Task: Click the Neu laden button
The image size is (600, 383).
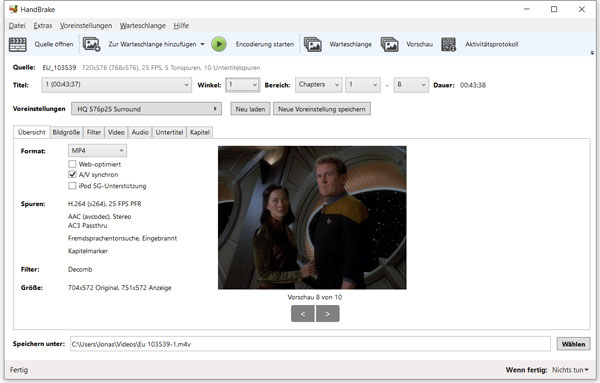Action: 250,109
